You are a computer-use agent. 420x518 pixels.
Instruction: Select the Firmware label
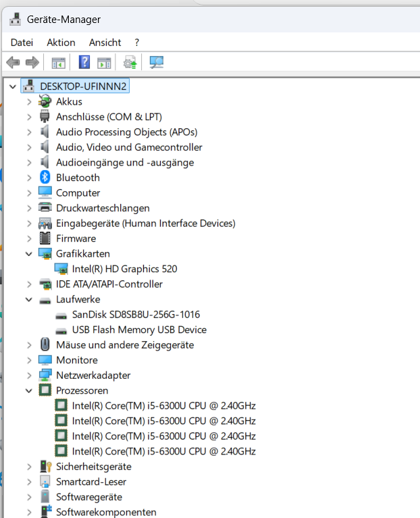pos(76,238)
